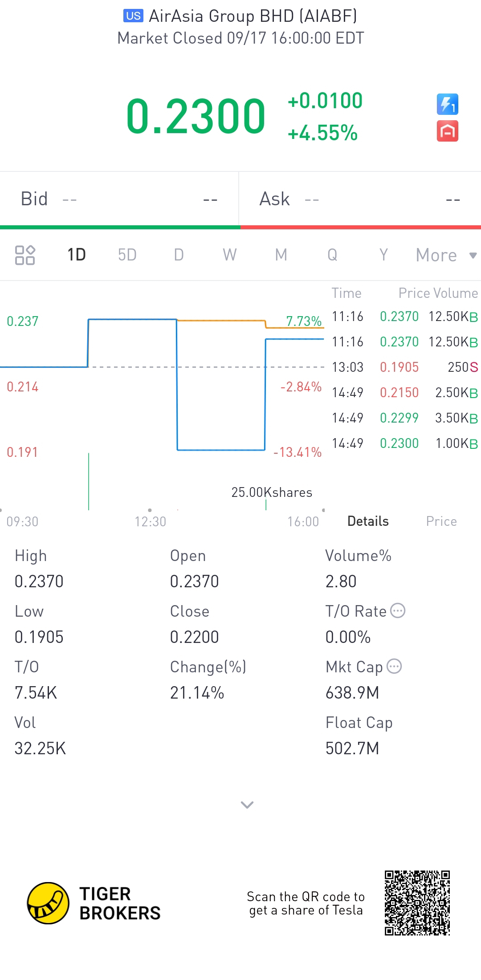Switch to the weekly W chart
The width and height of the screenshot is (481, 980).
point(229,255)
